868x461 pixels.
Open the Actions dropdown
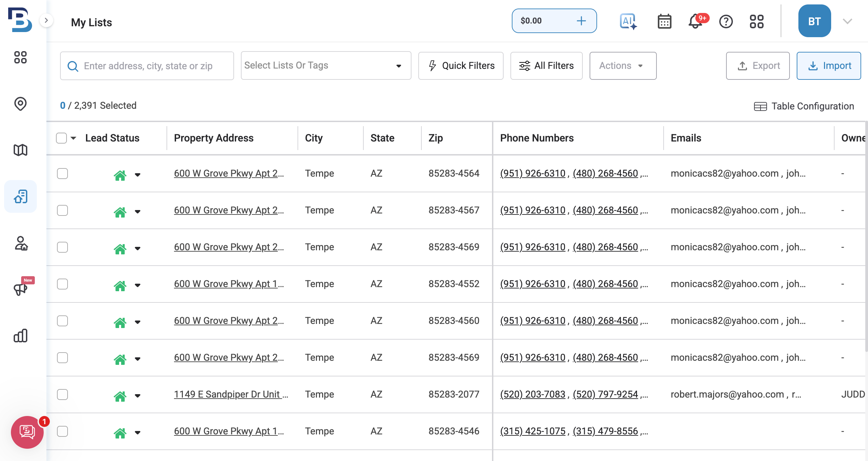click(x=623, y=65)
